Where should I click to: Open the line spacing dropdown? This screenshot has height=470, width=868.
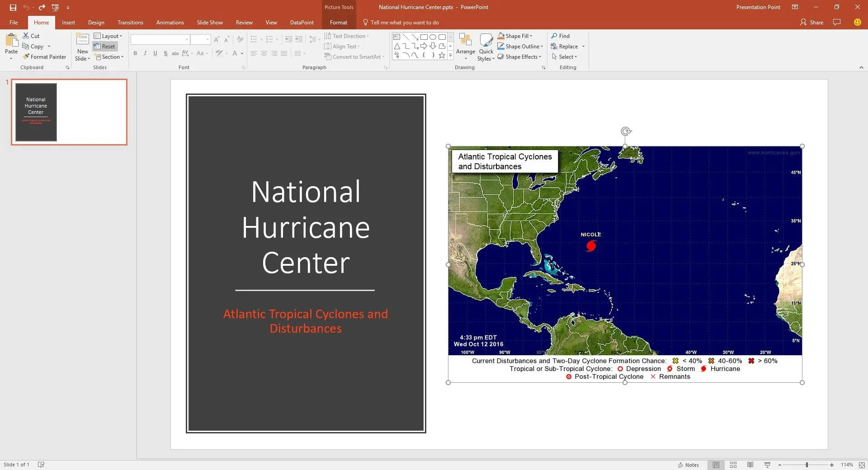pos(313,39)
